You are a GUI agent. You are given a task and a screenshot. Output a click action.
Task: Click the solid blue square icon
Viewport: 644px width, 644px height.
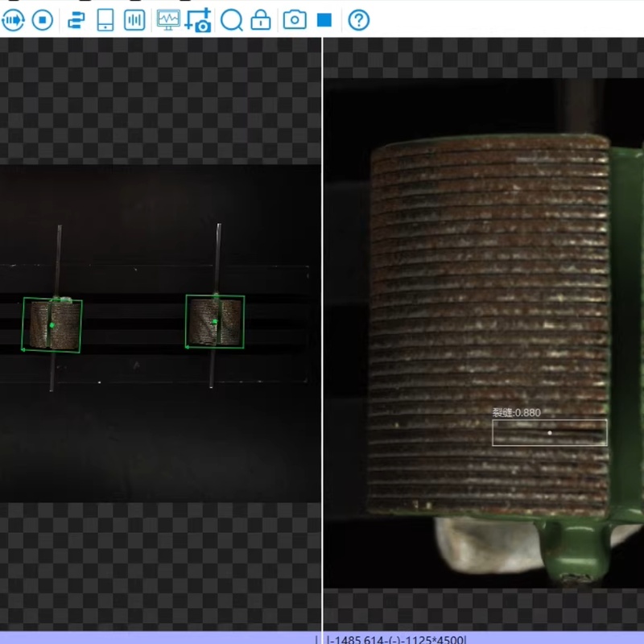click(x=324, y=19)
